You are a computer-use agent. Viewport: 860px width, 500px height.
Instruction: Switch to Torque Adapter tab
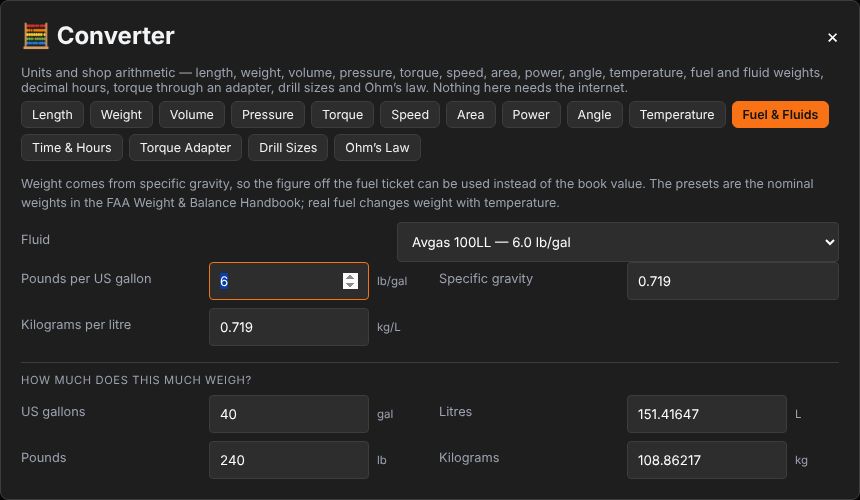(x=185, y=147)
